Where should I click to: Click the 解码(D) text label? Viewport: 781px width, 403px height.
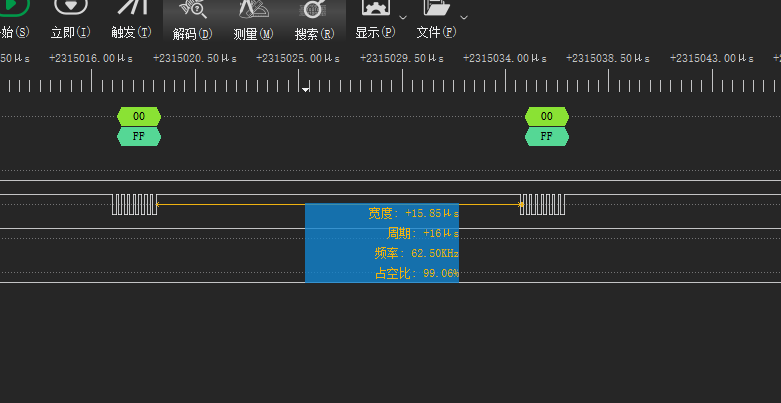tap(192, 33)
